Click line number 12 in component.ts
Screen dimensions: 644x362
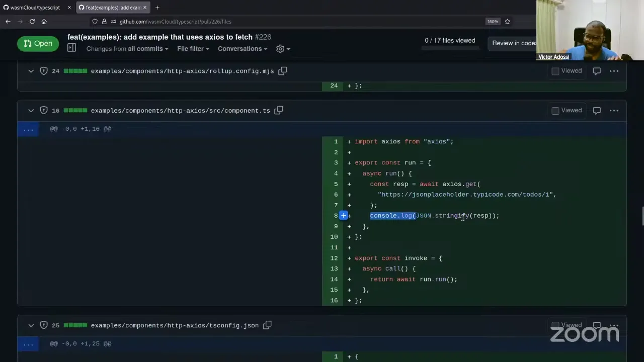334,258
